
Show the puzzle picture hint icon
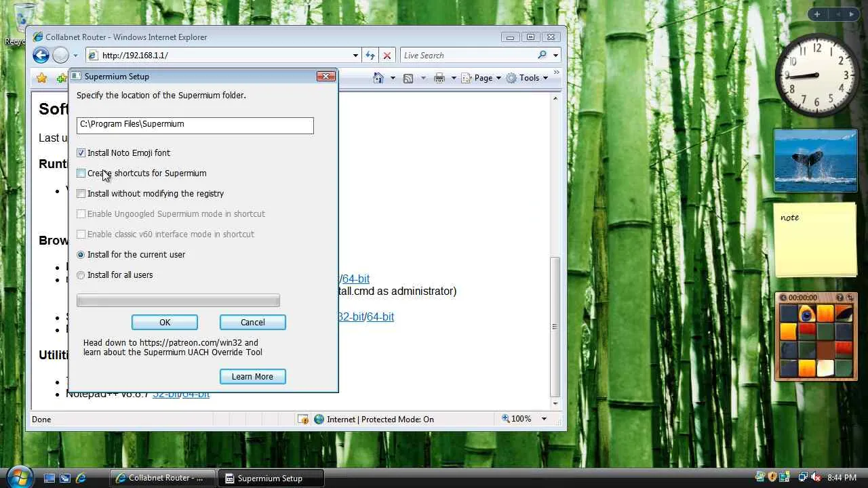tap(840, 298)
